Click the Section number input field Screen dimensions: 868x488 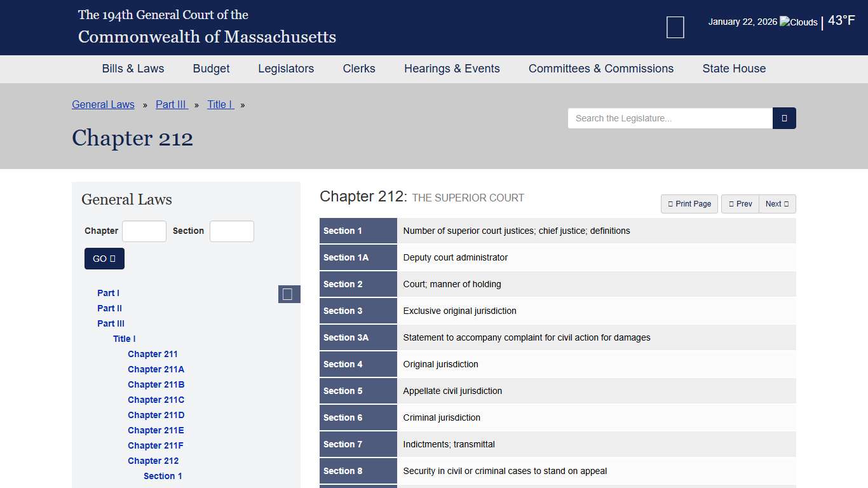point(232,231)
